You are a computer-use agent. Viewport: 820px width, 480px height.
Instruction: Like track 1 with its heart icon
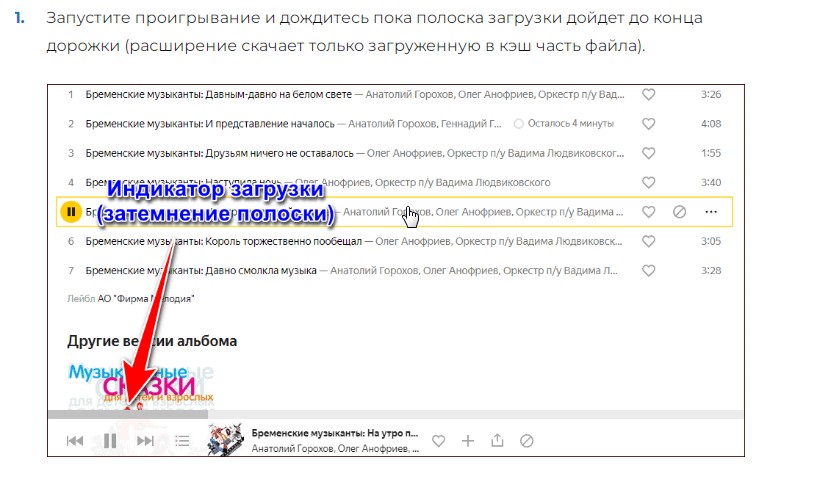(x=648, y=95)
